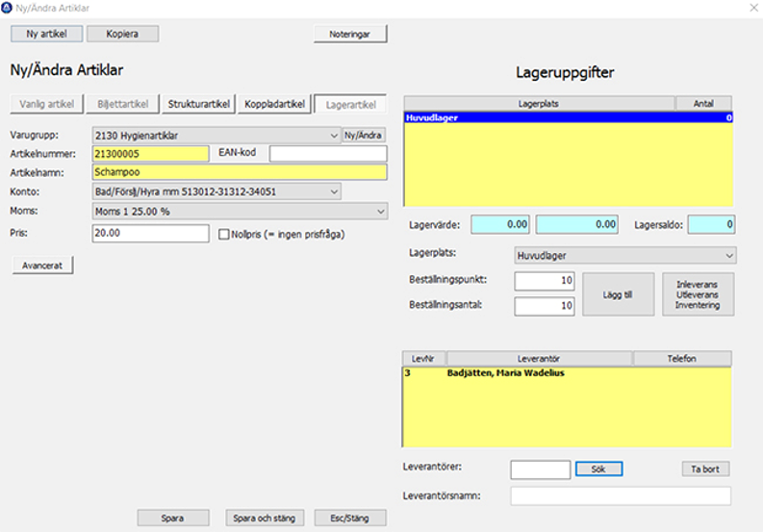Click Spara och stäng
The width and height of the screenshot is (763, 532).
pos(265,518)
